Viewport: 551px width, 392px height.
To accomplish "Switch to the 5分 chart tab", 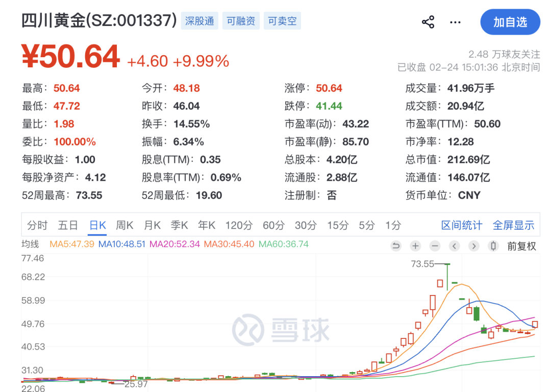I will [x=367, y=225].
